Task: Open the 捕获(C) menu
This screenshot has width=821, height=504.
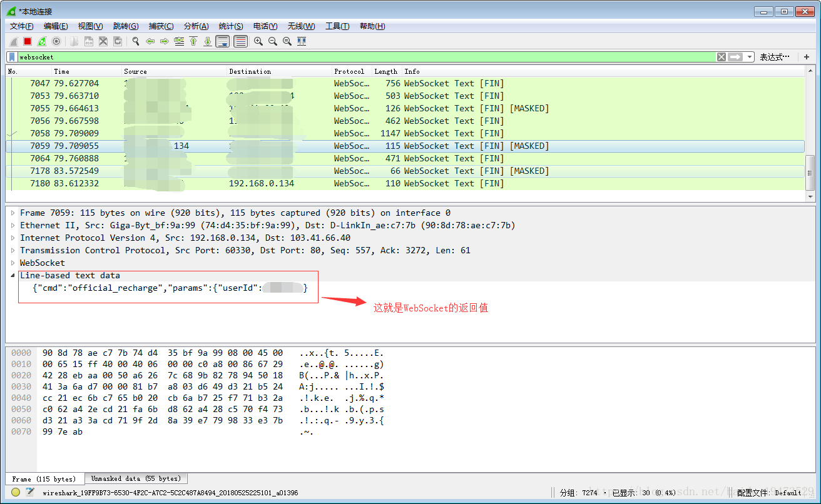Action: [161, 26]
